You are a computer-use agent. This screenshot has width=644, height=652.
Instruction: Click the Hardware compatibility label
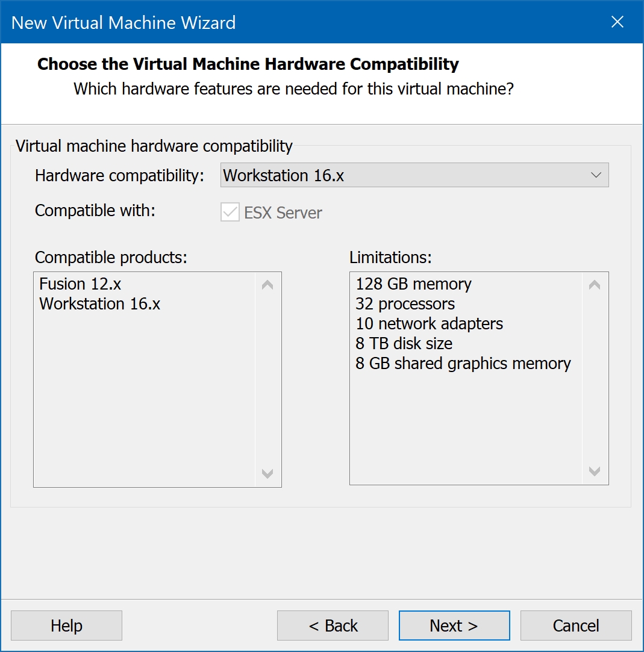pos(120,175)
